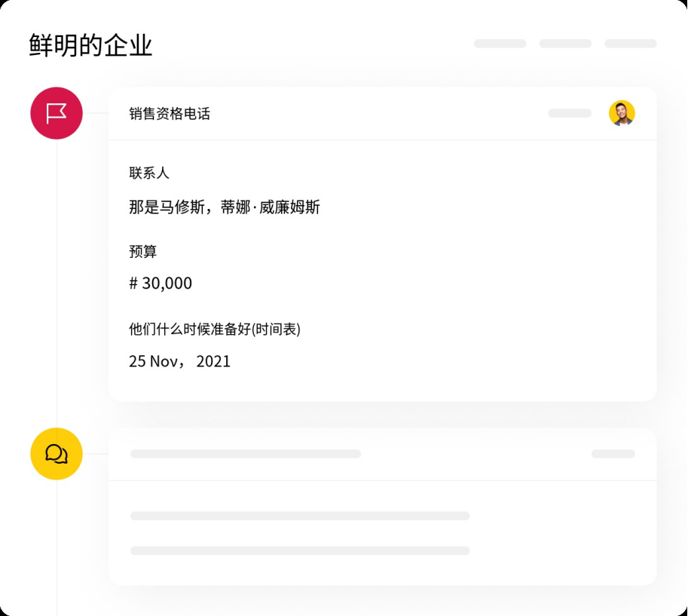
Task: Click the budget value # 30,000
Action: 161,283
